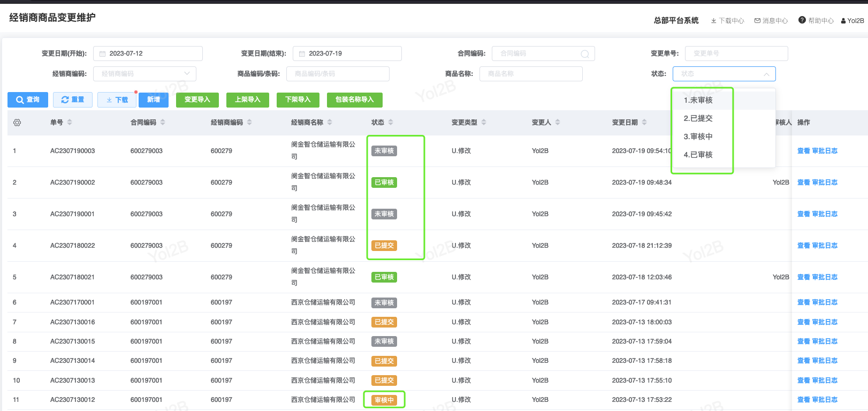Collapse the 状态 dropdown
Viewport: 868px width, 411px height.
[x=766, y=74]
